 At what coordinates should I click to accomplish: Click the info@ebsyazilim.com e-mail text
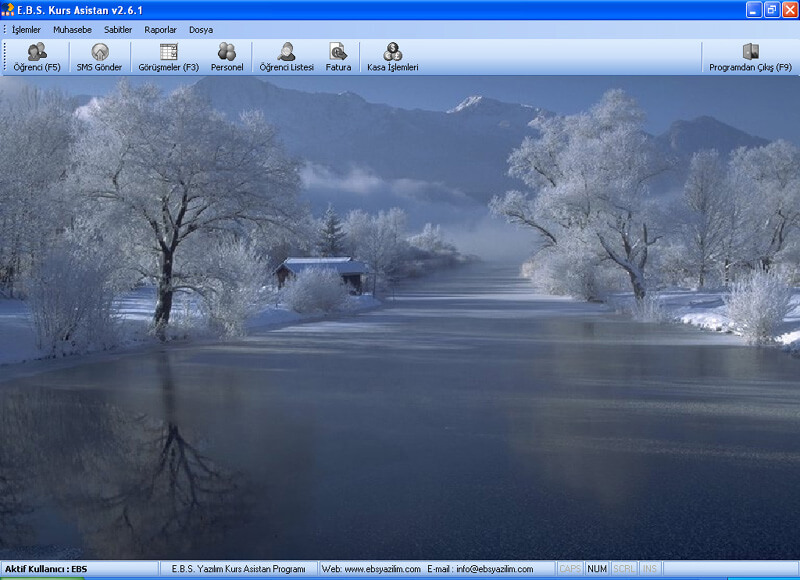click(494, 569)
